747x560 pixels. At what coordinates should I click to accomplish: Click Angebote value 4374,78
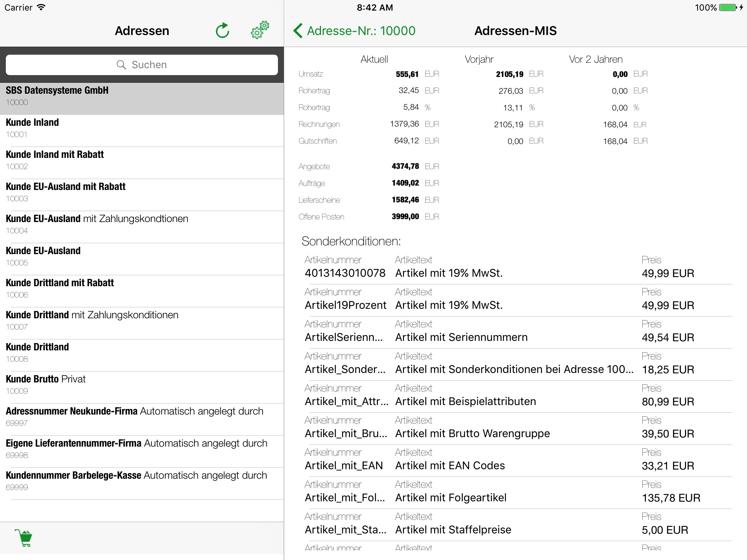pyautogui.click(x=406, y=166)
